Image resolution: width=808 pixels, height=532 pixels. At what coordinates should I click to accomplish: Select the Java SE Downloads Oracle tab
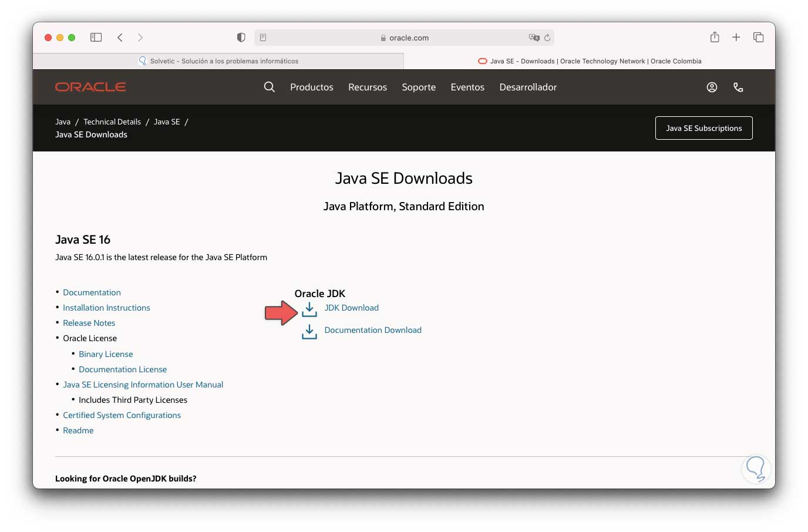point(590,61)
